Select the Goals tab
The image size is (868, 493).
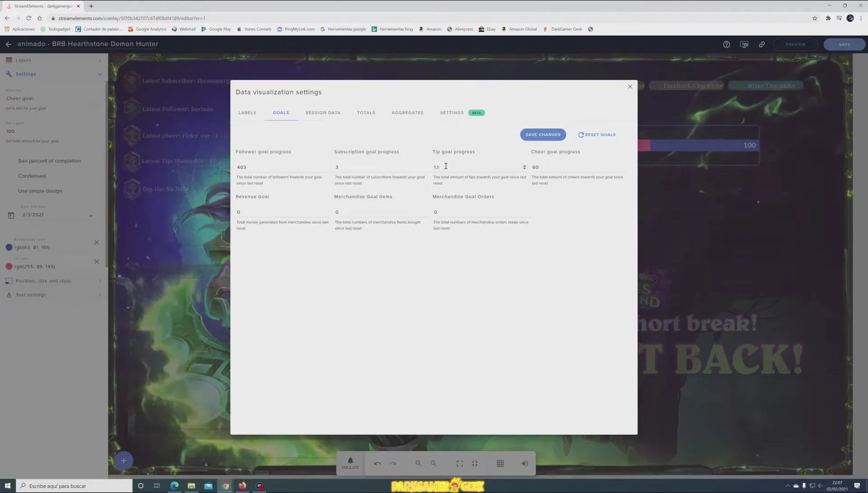coord(281,113)
